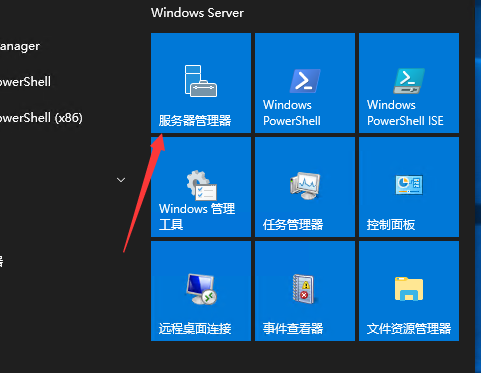Viewport: 481px width, 373px height.
Task: Open 事件查看器 tile icon
Action: pos(303,289)
